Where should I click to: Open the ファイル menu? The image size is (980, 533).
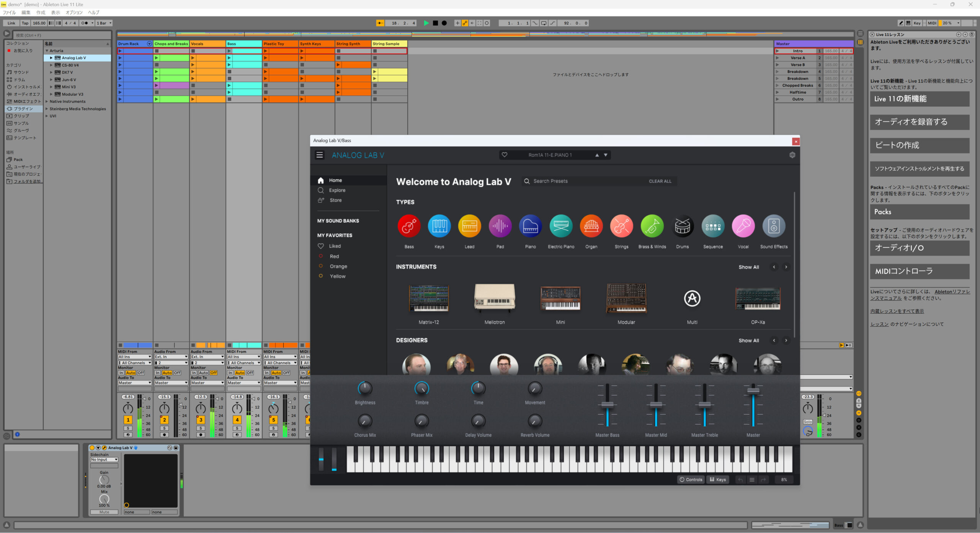[x=9, y=12]
